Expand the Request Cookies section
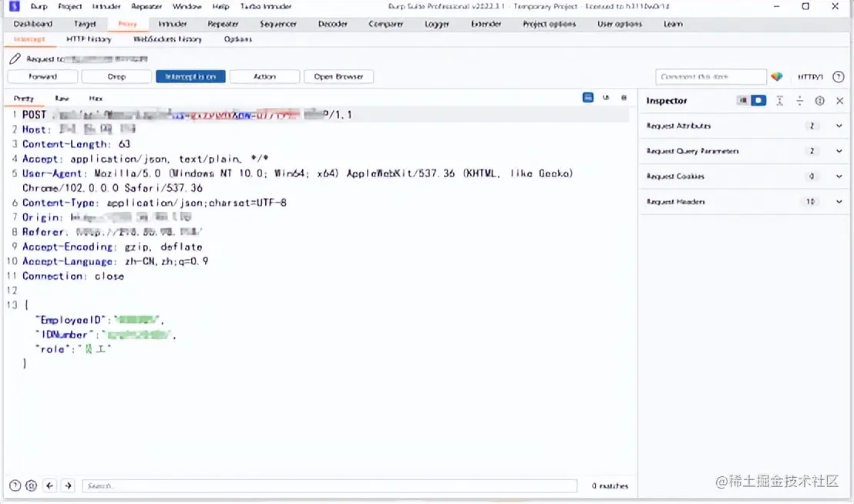 (x=745, y=176)
